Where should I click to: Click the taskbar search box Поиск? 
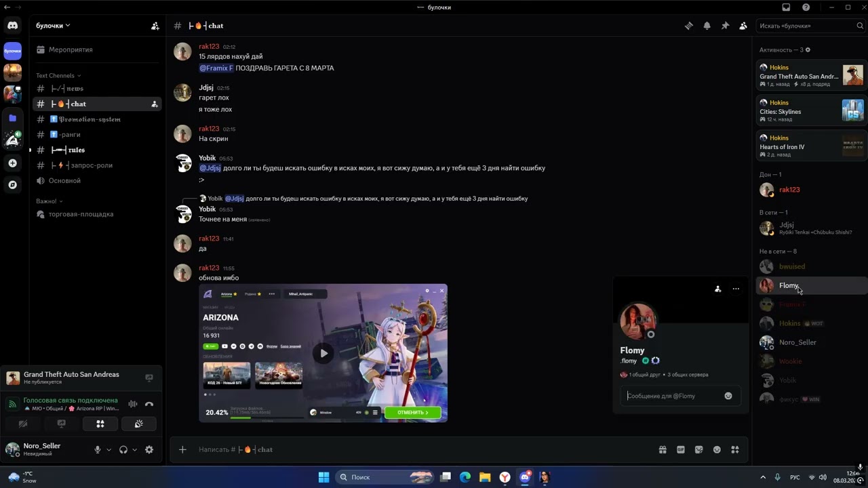pos(385,477)
